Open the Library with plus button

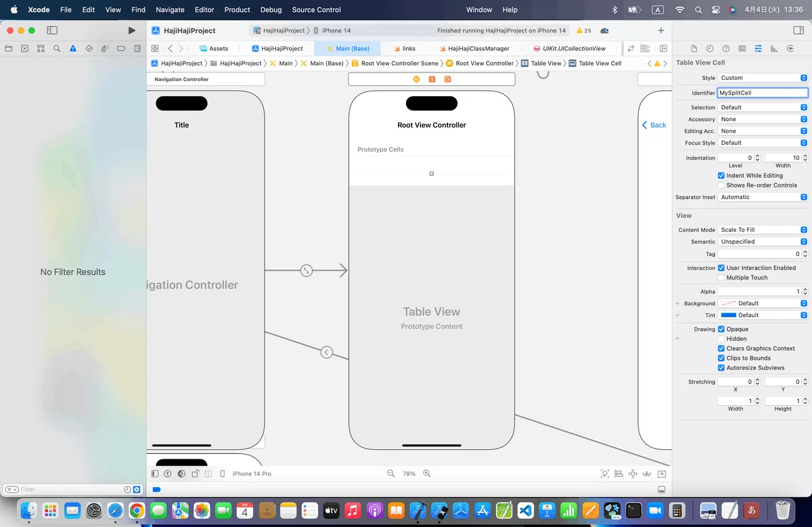pos(661,30)
